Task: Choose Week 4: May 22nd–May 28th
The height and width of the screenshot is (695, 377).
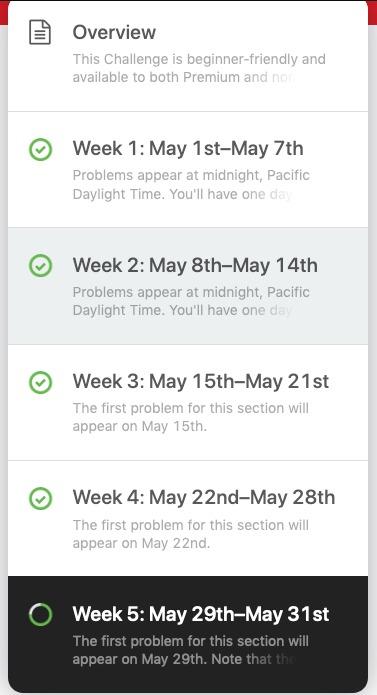Action: (188, 519)
